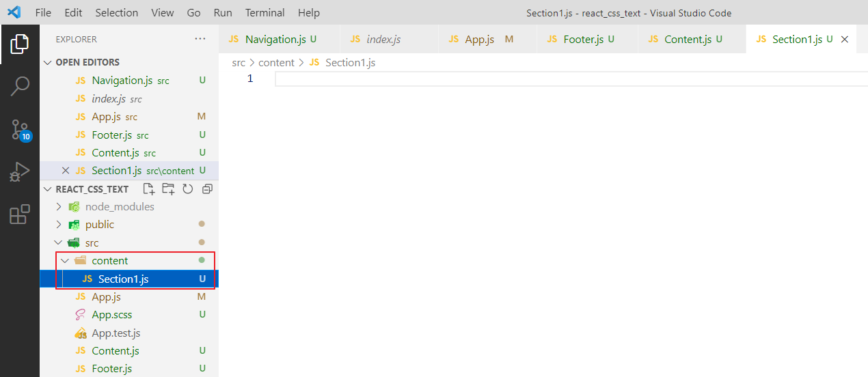Image resolution: width=868 pixels, height=377 pixels.
Task: Refresh the explorer file tree
Action: (187, 189)
